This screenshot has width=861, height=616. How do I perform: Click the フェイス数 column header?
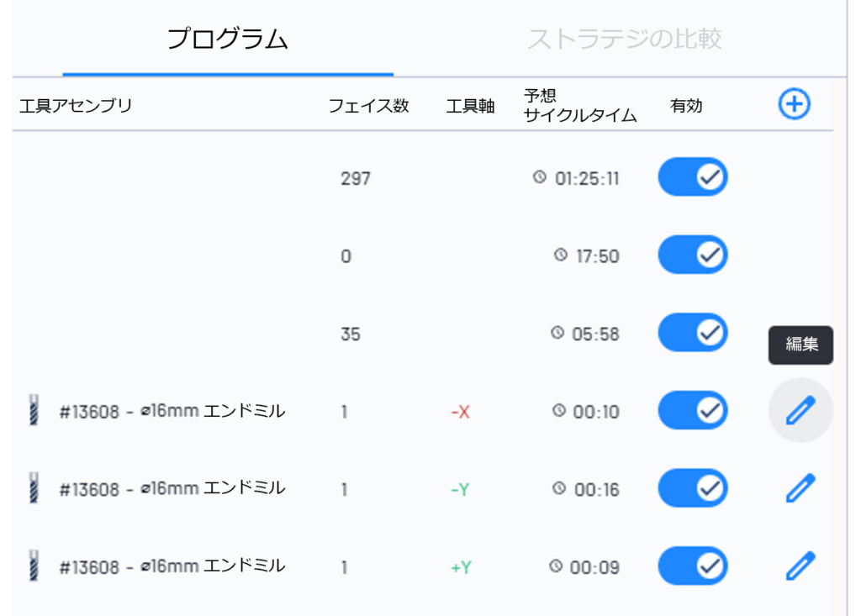point(368,106)
